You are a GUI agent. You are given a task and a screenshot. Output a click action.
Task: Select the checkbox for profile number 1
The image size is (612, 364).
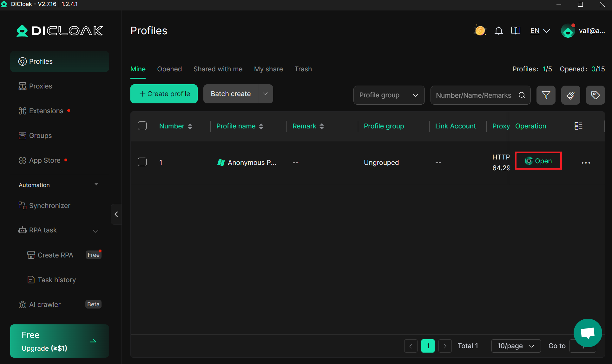pos(142,162)
